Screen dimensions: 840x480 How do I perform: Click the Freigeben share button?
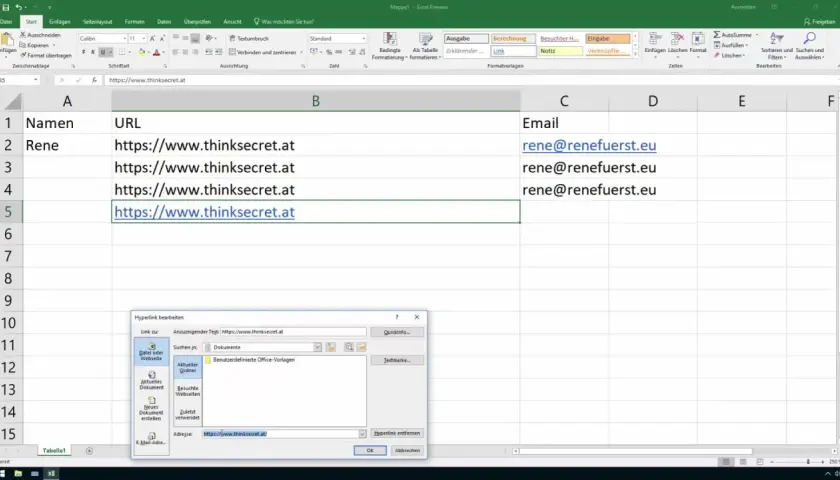(x=820, y=22)
